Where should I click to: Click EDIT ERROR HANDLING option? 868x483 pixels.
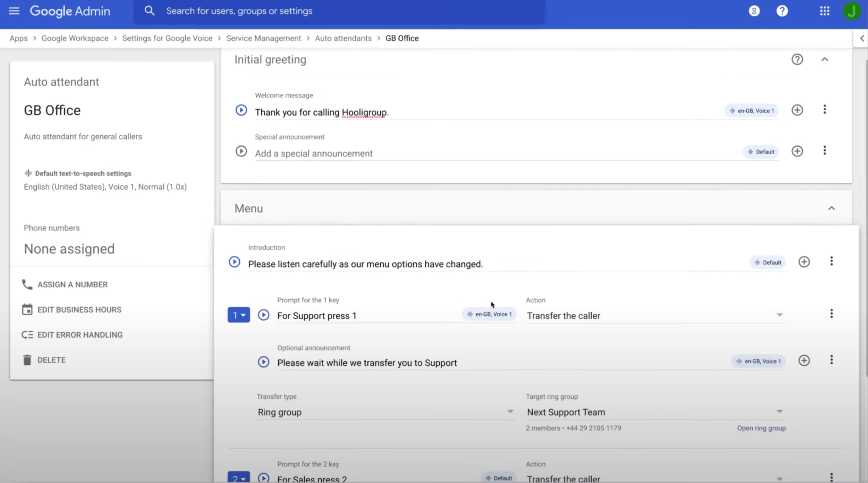click(x=80, y=334)
